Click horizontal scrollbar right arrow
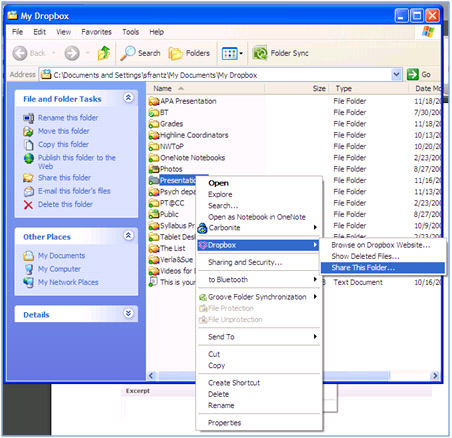 (434, 376)
